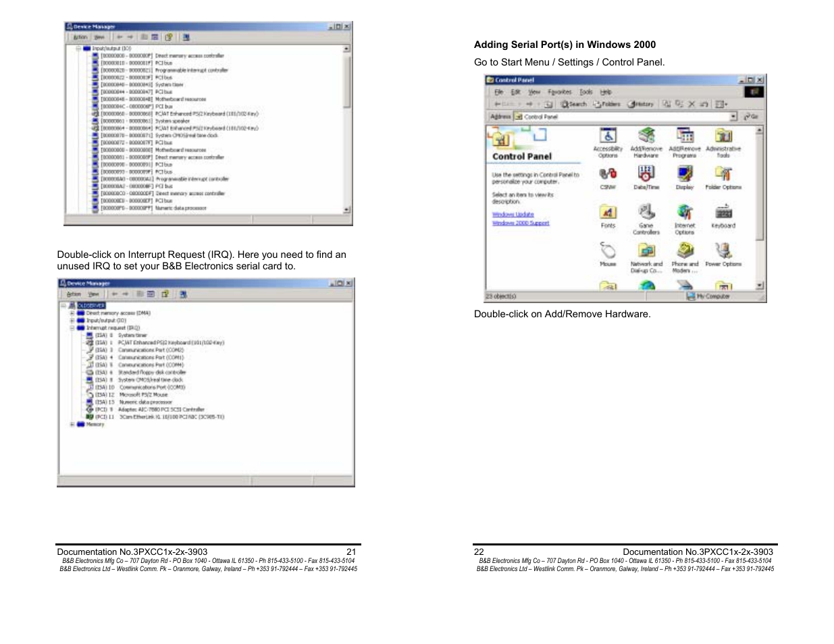This screenshot has width=834, height=644.
Task: Open the File menu in Control Panel
Action: (498, 92)
